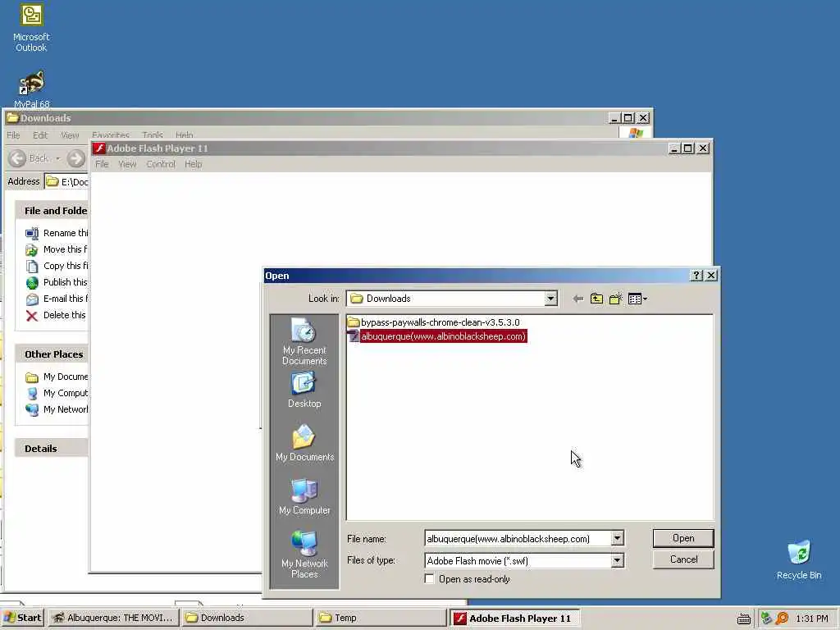Switch to Adobe Flash Player 11 taskbar item
The height and width of the screenshot is (630, 840).
(x=514, y=619)
